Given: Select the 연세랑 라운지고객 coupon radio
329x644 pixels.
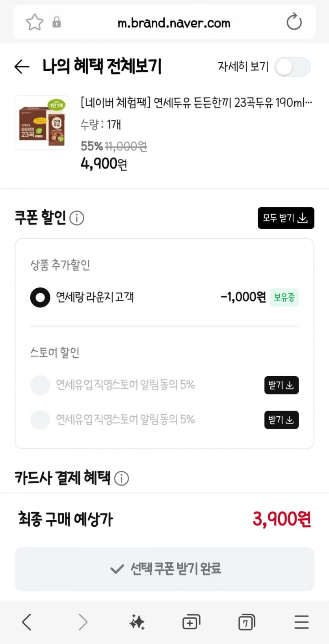Looking at the screenshot, I should [40, 297].
